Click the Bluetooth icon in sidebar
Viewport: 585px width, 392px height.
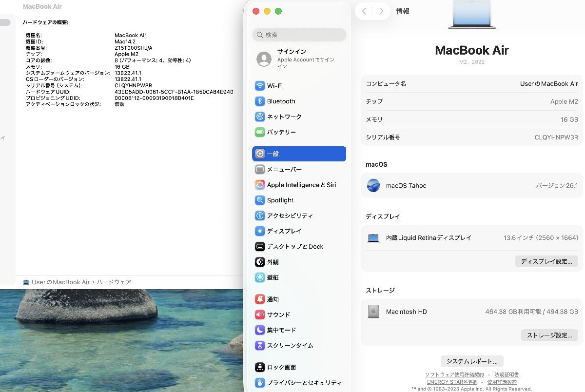pos(260,101)
